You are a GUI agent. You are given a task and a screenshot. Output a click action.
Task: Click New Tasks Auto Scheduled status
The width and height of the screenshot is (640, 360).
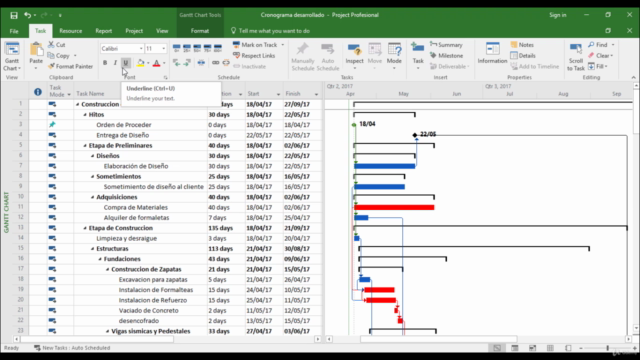click(72, 348)
